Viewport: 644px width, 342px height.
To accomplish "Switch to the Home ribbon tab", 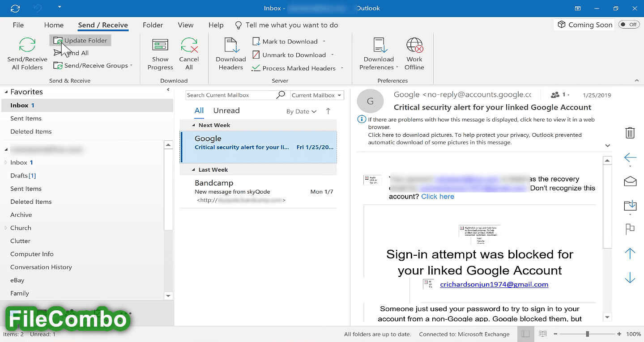I will tap(54, 25).
